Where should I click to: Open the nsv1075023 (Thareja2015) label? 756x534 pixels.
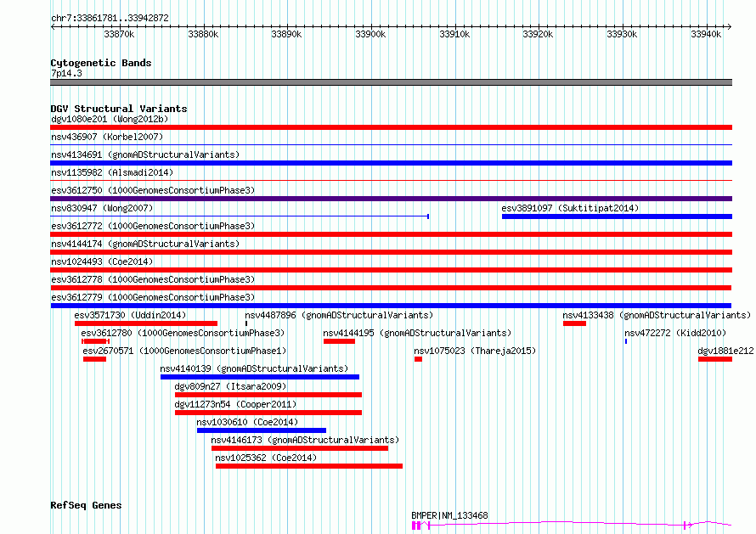tap(475, 351)
